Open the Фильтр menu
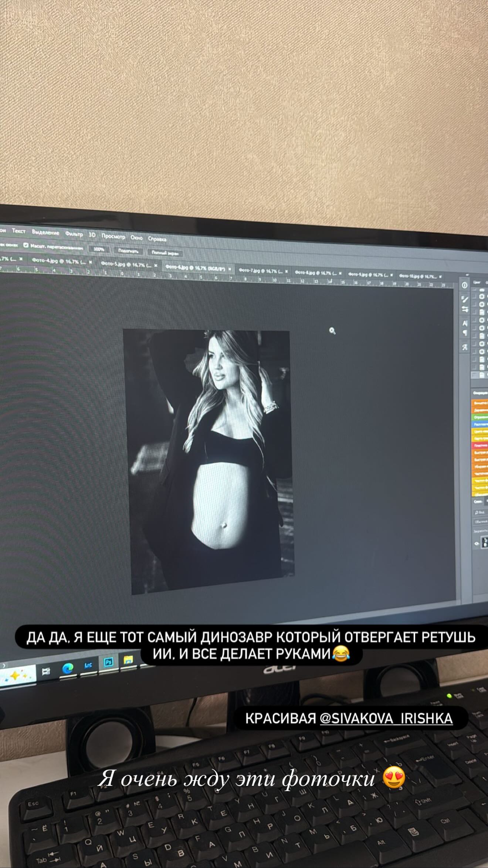 pos(74,234)
